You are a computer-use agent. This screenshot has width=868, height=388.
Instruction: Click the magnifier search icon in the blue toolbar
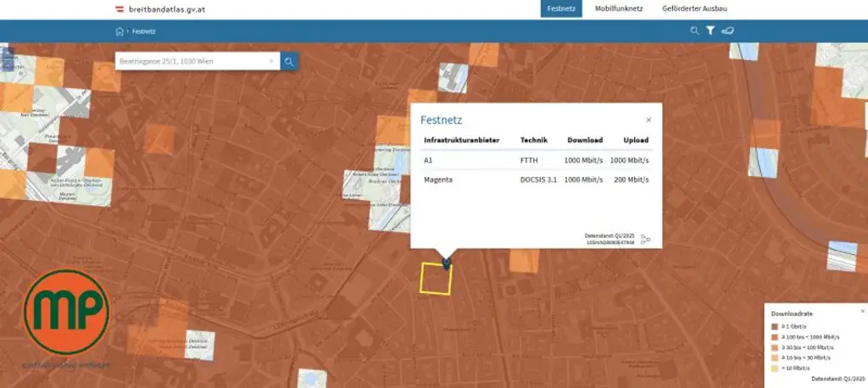pyautogui.click(x=694, y=30)
